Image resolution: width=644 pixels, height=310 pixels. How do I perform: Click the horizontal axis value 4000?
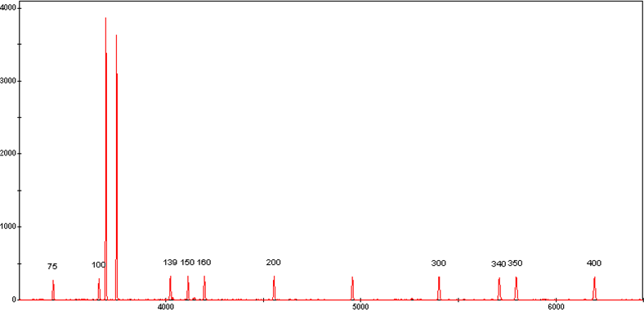[165, 307]
